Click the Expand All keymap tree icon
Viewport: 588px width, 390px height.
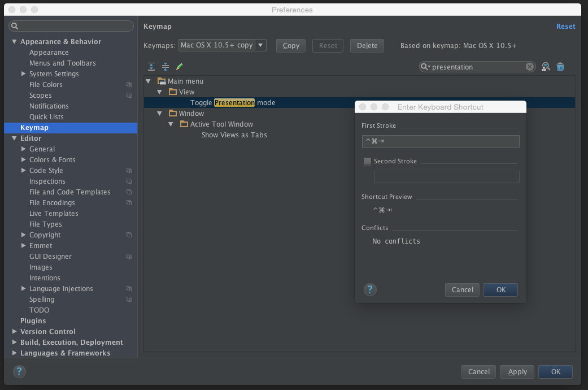[x=151, y=67]
